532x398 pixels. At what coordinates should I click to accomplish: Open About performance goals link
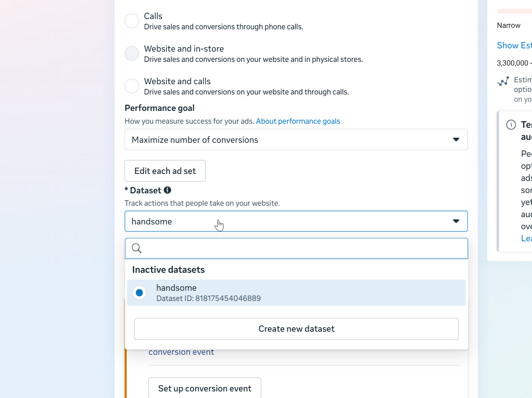tap(298, 121)
